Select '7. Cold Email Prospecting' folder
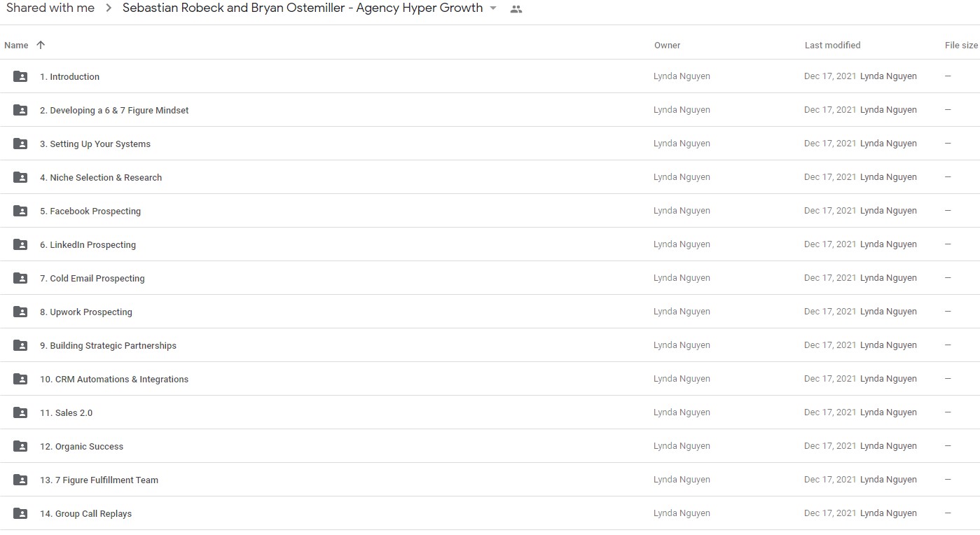 click(x=92, y=279)
